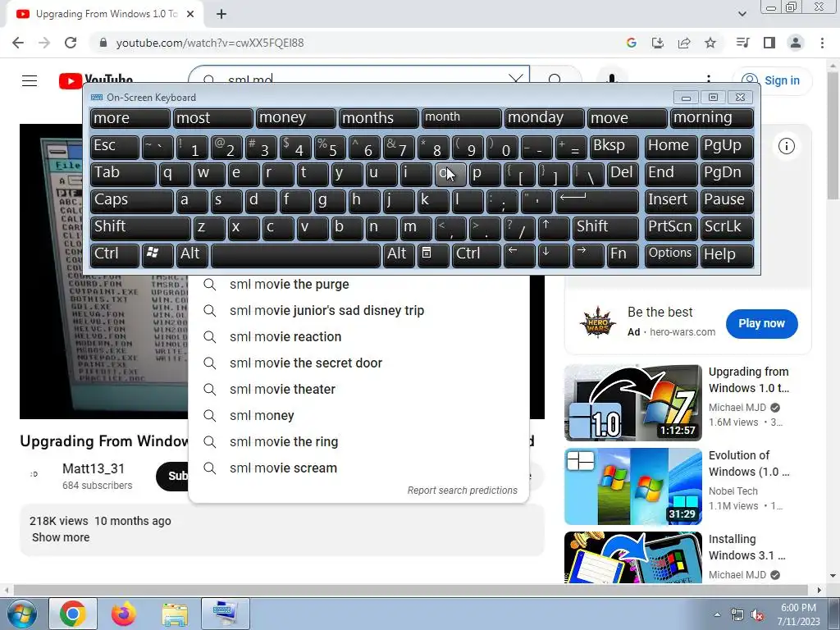Pick the 'money' word prediction
The width and height of the screenshot is (840, 630).
(295, 118)
